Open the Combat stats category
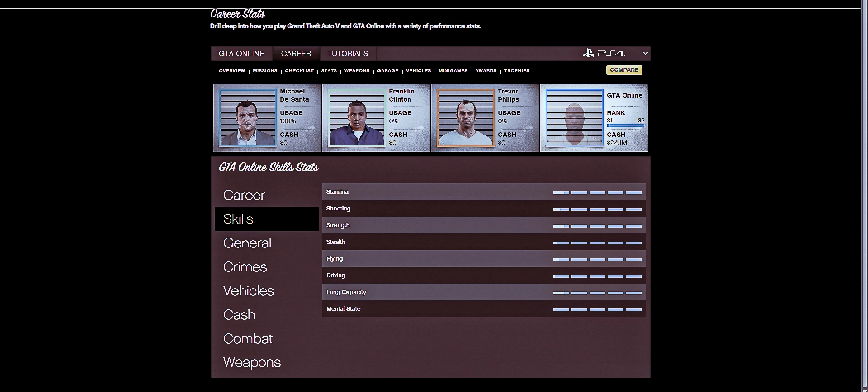This screenshot has width=868, height=392. tap(248, 339)
